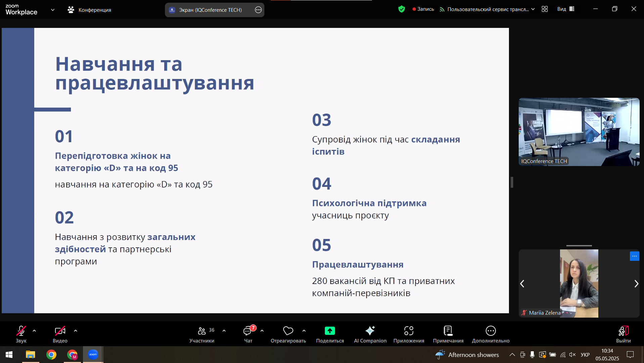
Task: Open Zoom Workplace dropdown arrow
Action: [x=53, y=10]
